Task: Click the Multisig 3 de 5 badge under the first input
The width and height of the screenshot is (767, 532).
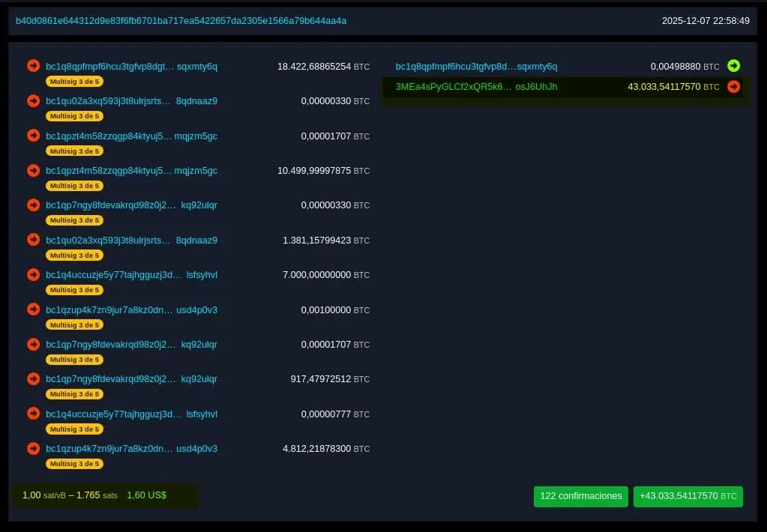Action: [74, 81]
